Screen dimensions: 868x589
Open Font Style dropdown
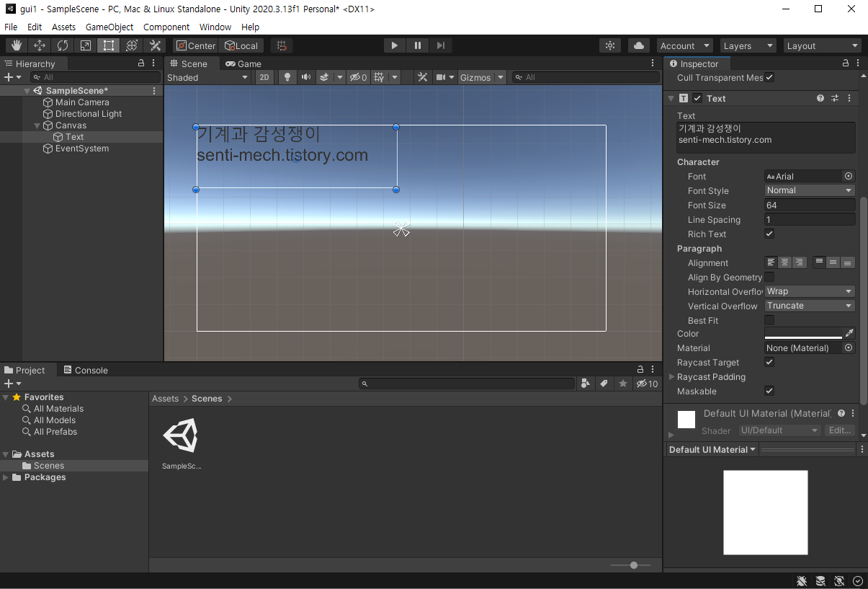[810, 190]
